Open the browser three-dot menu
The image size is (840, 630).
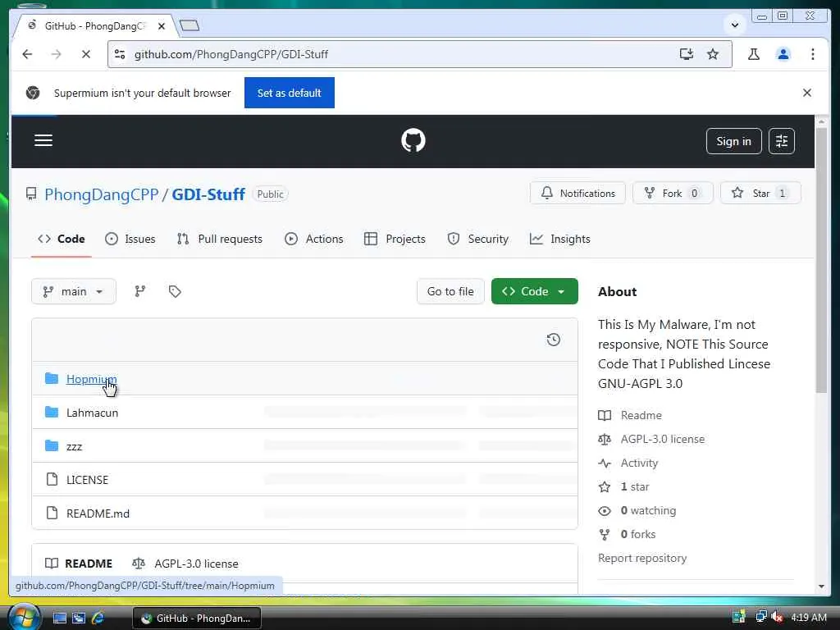pos(813,54)
